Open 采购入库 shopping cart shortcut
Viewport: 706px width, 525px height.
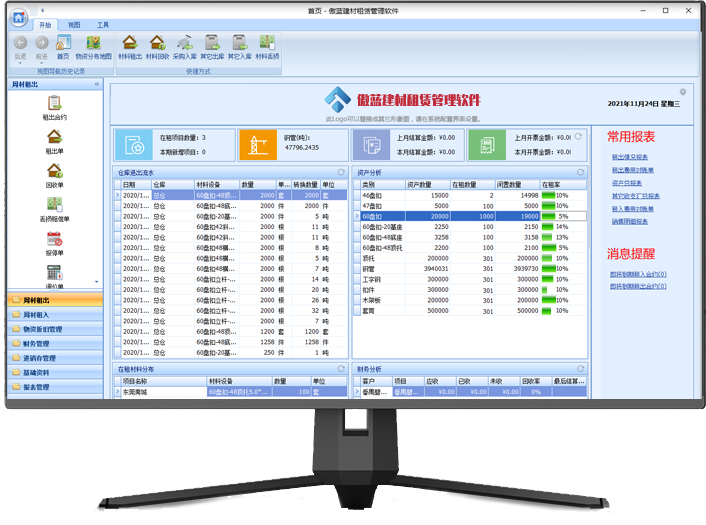[184, 46]
